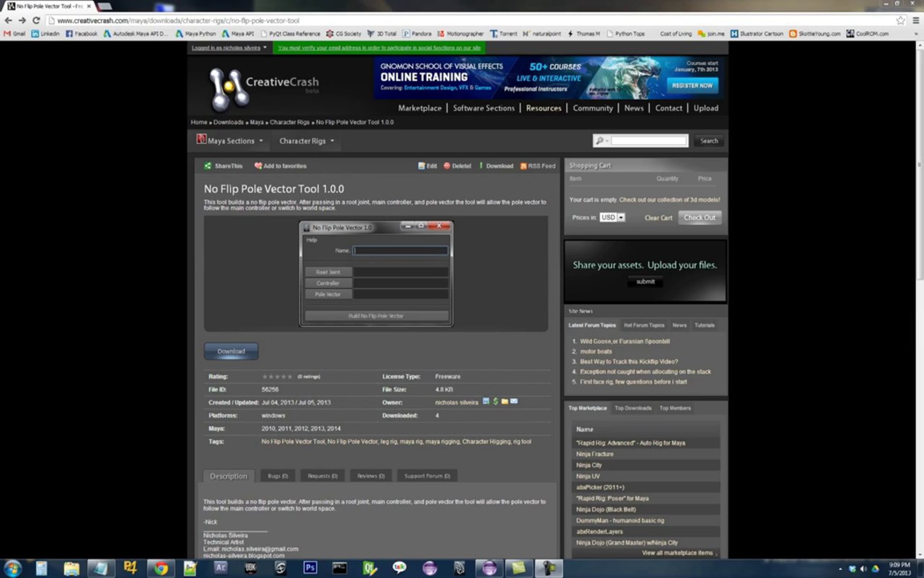
Task: Click the browser address bar
Action: [x=470, y=20]
